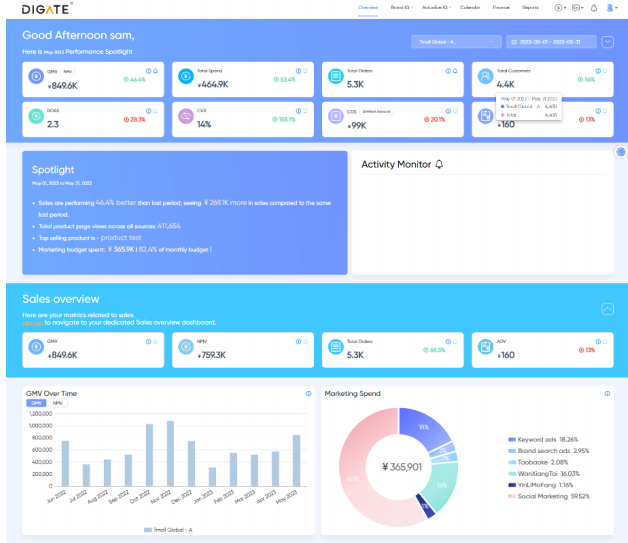Open the Reports page link
Viewport: 628px width, 543px height.
pos(530,7)
